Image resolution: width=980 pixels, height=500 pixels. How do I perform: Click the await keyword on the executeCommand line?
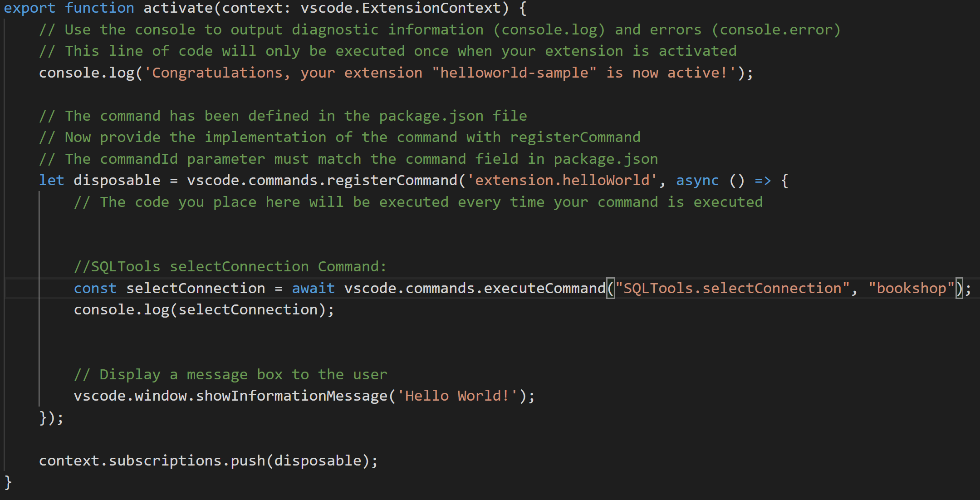[313, 288]
